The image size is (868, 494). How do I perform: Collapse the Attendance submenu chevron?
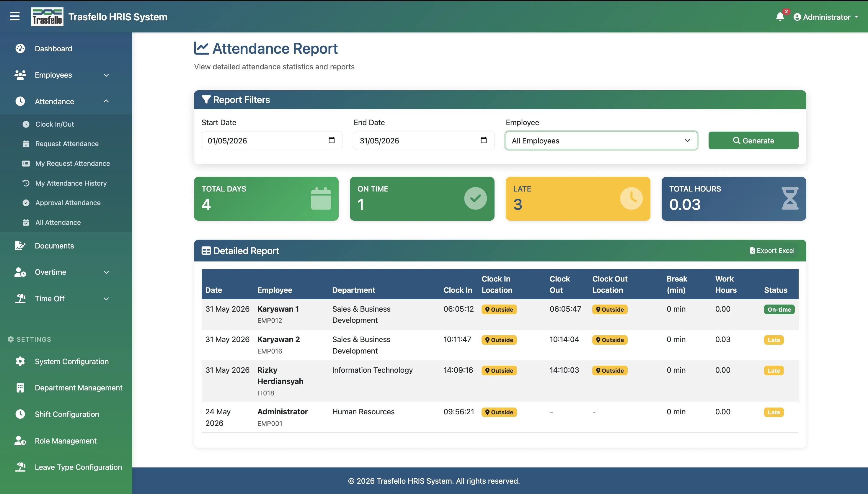click(x=106, y=101)
